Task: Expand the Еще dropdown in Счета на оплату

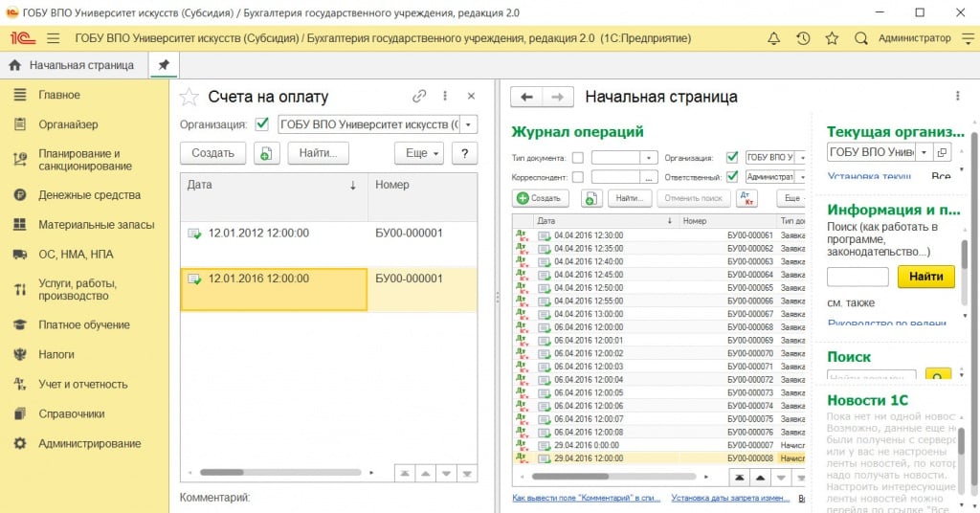Action: click(419, 153)
